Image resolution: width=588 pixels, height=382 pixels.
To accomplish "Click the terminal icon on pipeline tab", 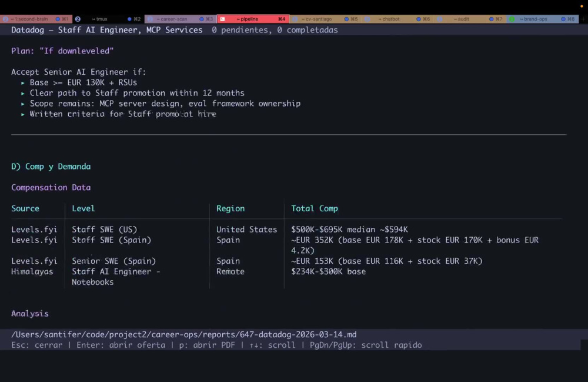I will pyautogui.click(x=222, y=19).
